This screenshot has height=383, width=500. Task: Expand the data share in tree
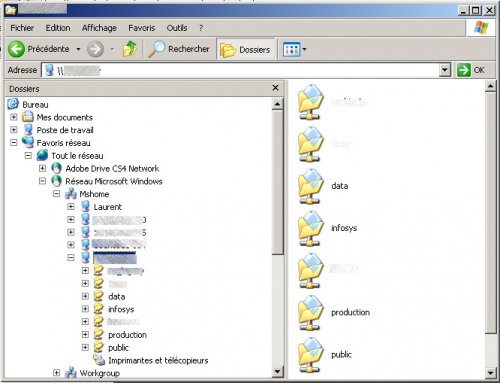click(85, 296)
